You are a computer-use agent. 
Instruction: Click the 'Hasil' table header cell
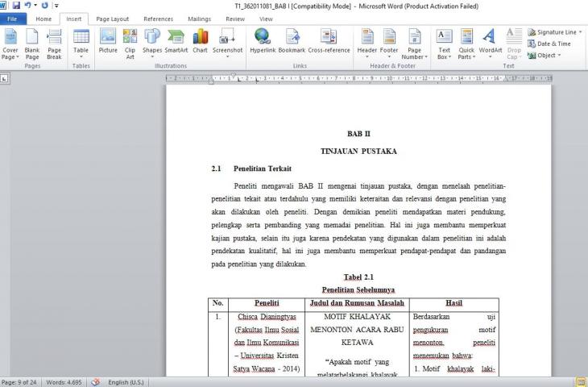tap(453, 303)
